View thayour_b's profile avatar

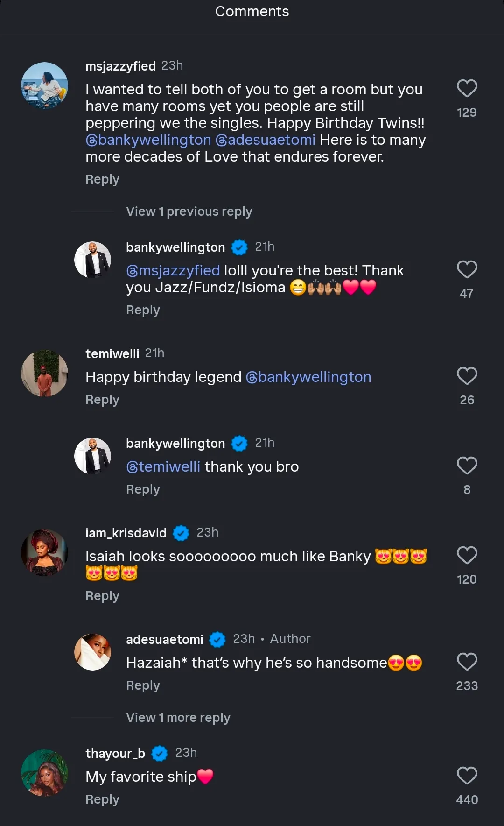(x=45, y=773)
